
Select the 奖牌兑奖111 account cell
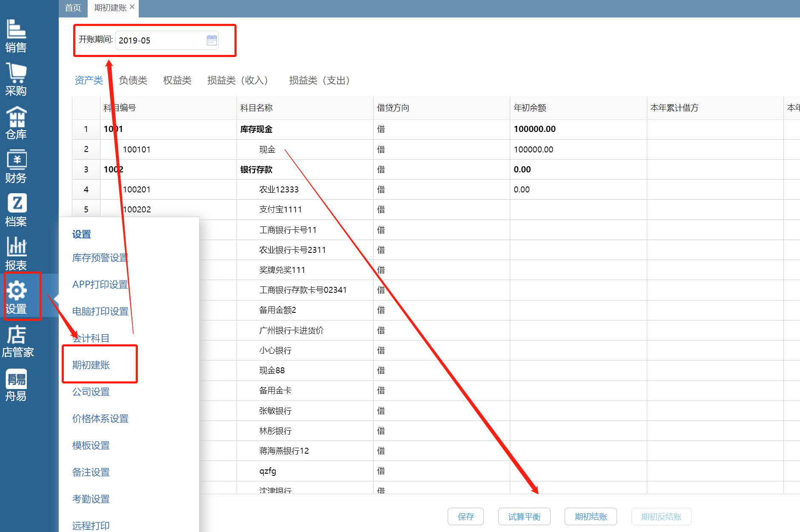click(305, 270)
